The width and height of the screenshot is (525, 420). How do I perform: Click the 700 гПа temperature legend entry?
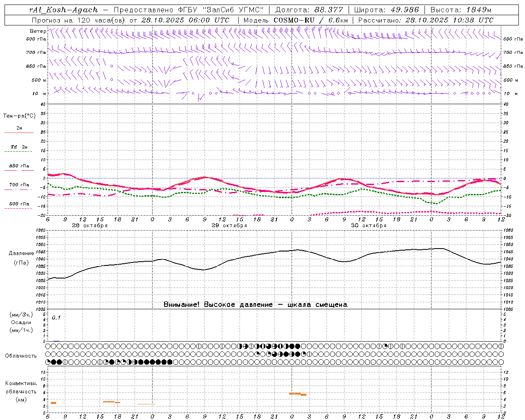pyautogui.click(x=19, y=185)
